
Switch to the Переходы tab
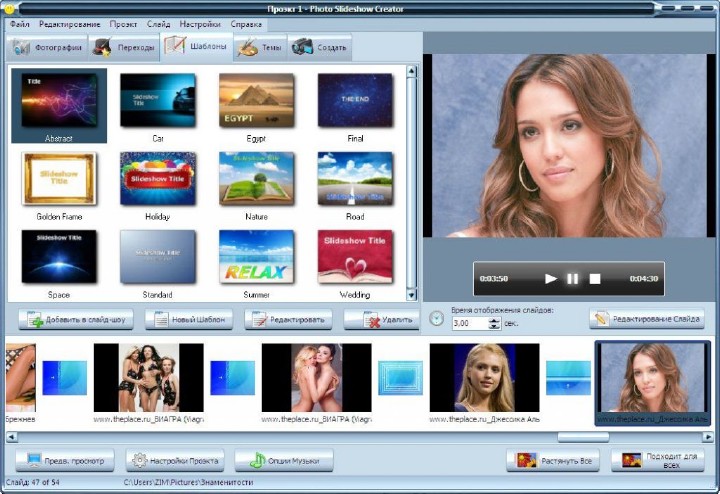pos(124,47)
